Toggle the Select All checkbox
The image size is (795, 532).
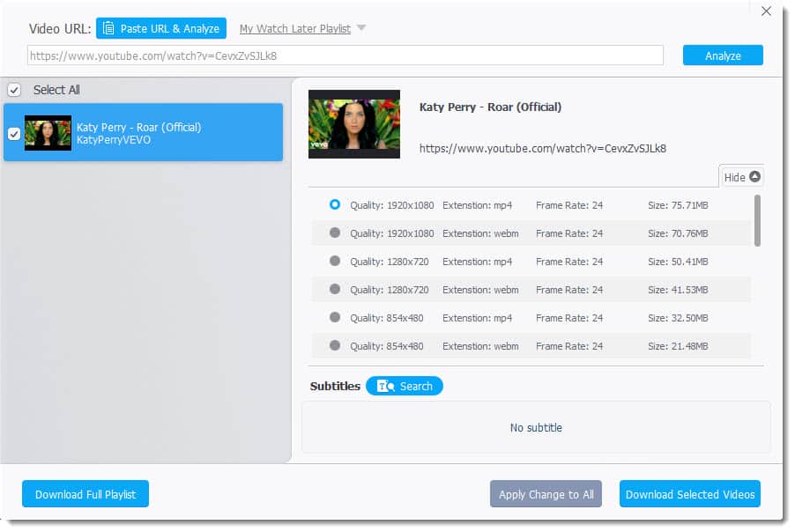[14, 90]
